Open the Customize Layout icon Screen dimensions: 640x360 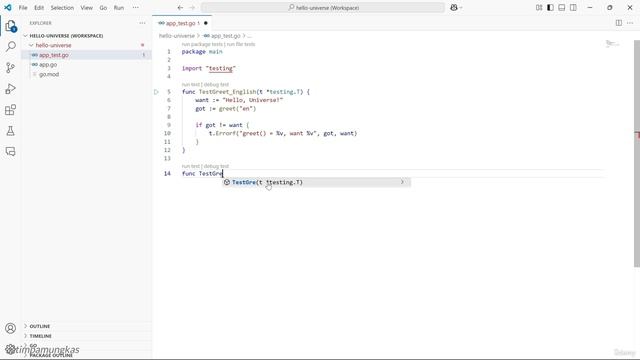(539, 7)
